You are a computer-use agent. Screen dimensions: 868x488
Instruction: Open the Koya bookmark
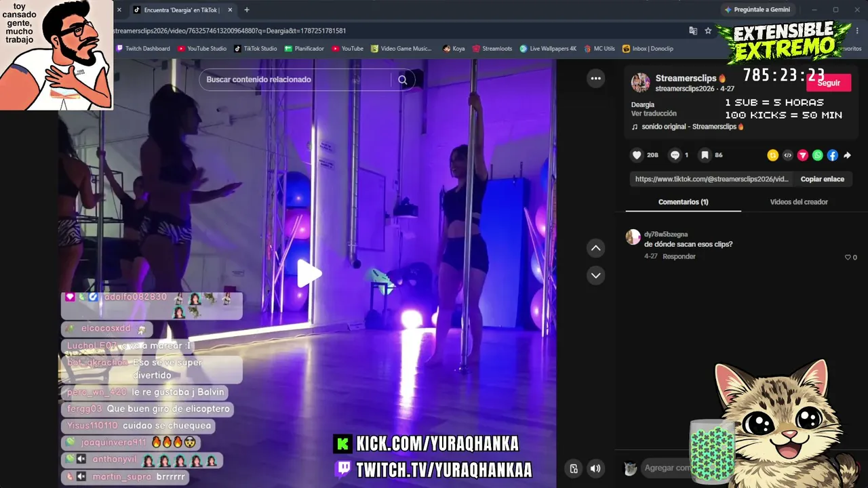[x=454, y=49]
